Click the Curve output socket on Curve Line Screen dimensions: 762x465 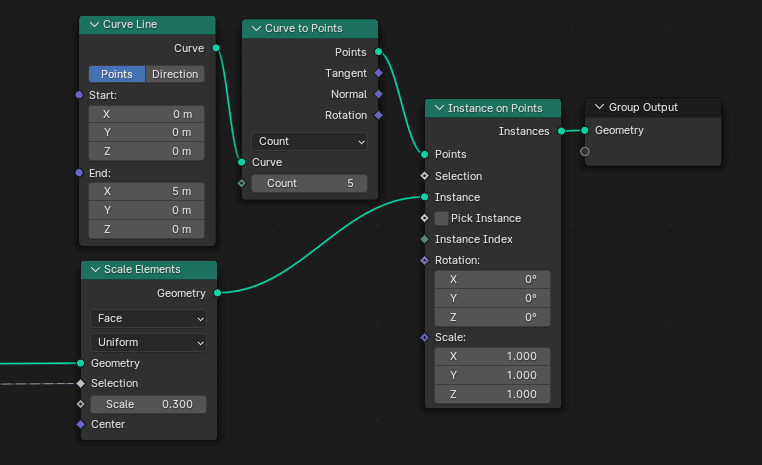[216, 48]
